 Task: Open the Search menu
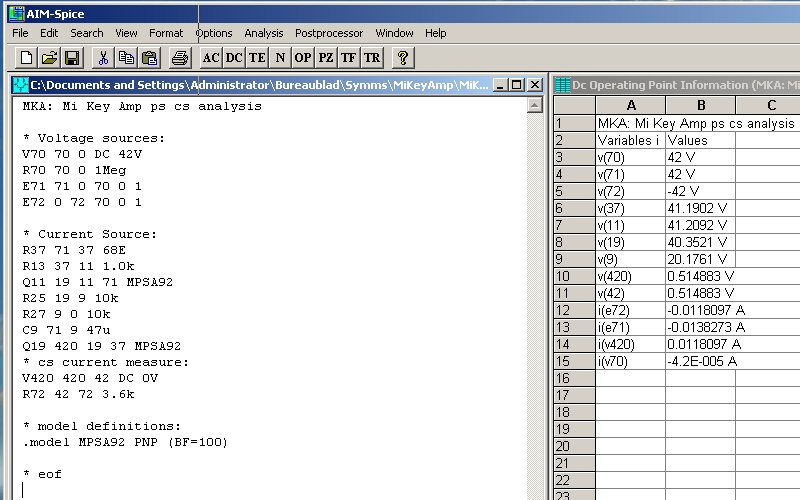[x=87, y=33]
